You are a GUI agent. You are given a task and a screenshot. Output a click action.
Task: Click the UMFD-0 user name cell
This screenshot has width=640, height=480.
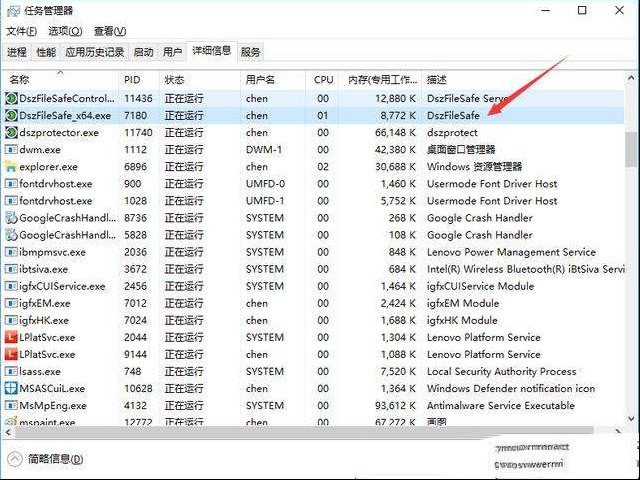pos(265,184)
